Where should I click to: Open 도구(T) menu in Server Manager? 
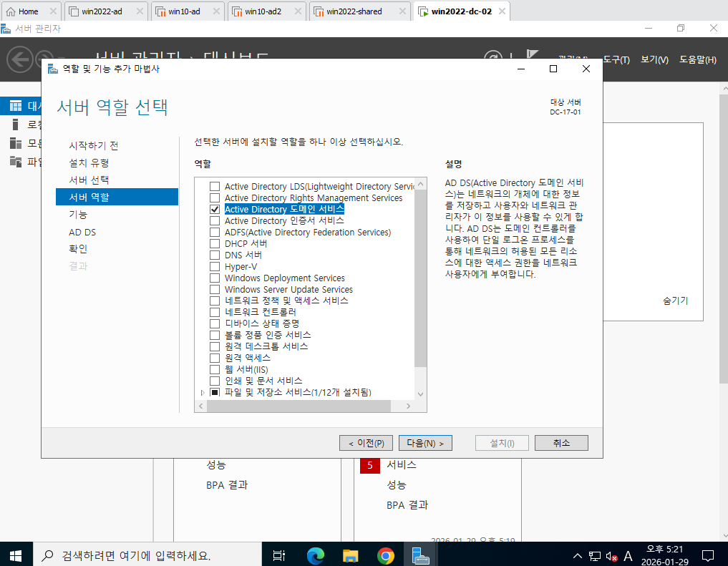(616, 60)
